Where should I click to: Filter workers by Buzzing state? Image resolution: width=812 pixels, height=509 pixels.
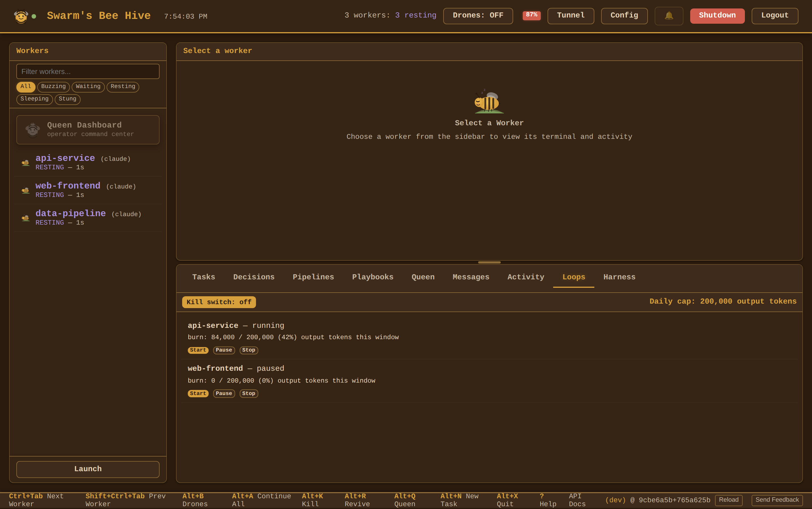54,87
